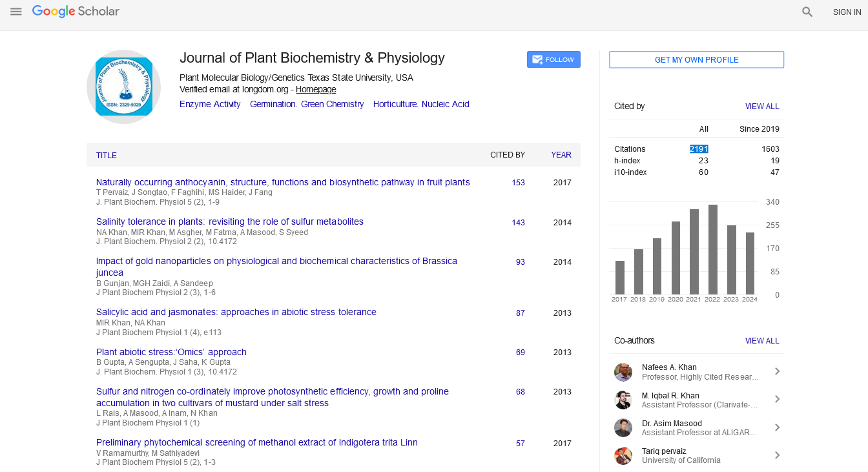View all Cited by statistics
Screen dimensions: 868x472
[762, 107]
